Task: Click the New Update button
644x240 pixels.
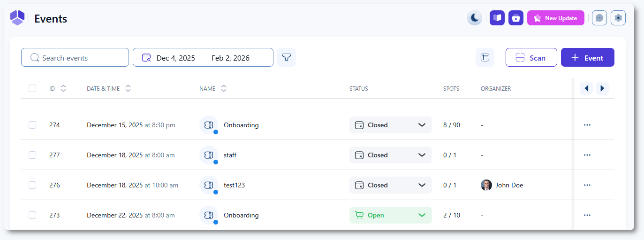Action: click(555, 18)
